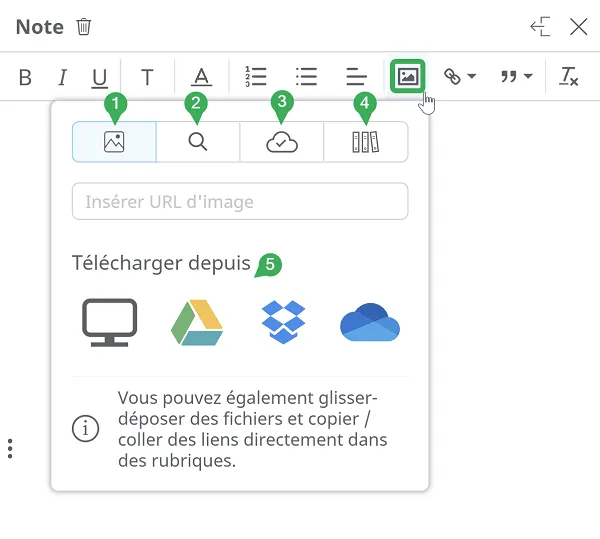Switch to the library binders tab
This screenshot has height=539, width=600.
pos(366,142)
